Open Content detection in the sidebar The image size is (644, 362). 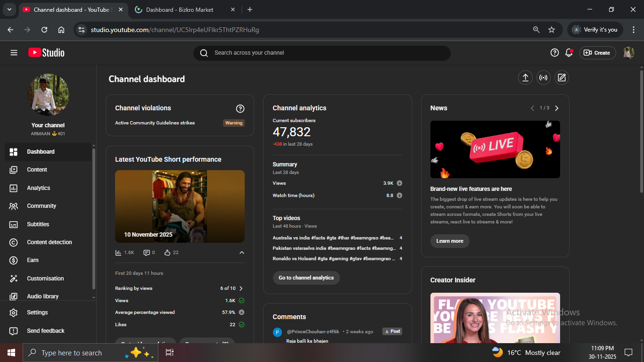(x=49, y=242)
